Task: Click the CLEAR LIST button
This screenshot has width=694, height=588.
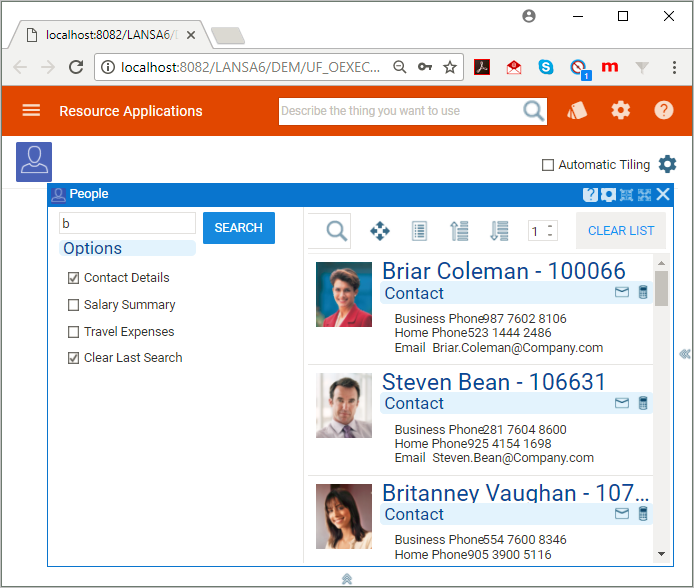Action: click(x=621, y=231)
